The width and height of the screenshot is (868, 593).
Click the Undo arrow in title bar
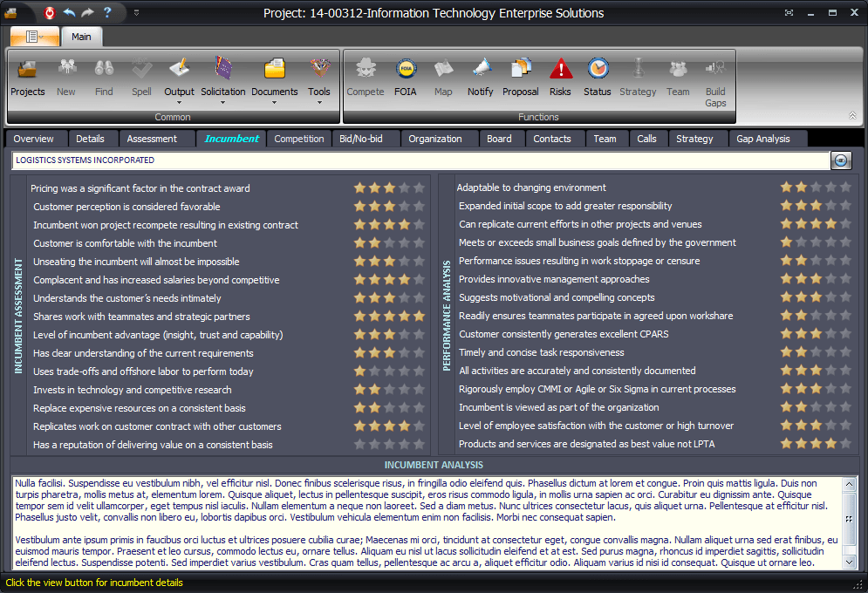tap(69, 13)
